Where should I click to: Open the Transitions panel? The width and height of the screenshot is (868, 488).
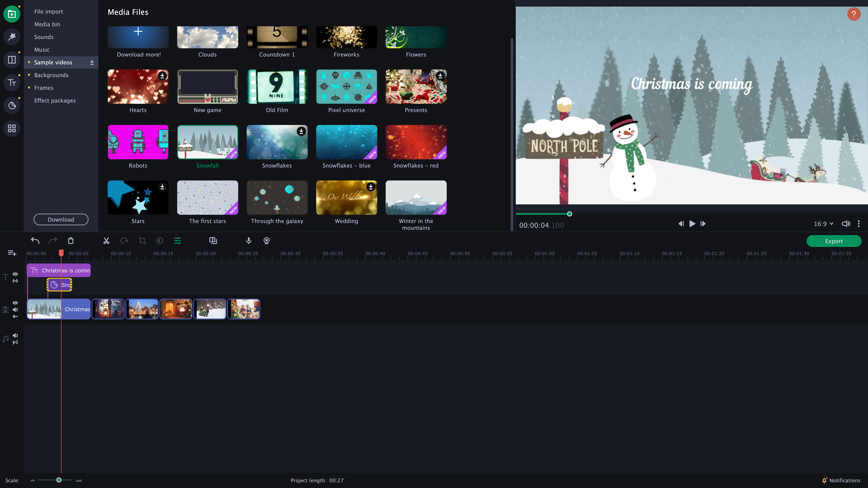click(12, 60)
